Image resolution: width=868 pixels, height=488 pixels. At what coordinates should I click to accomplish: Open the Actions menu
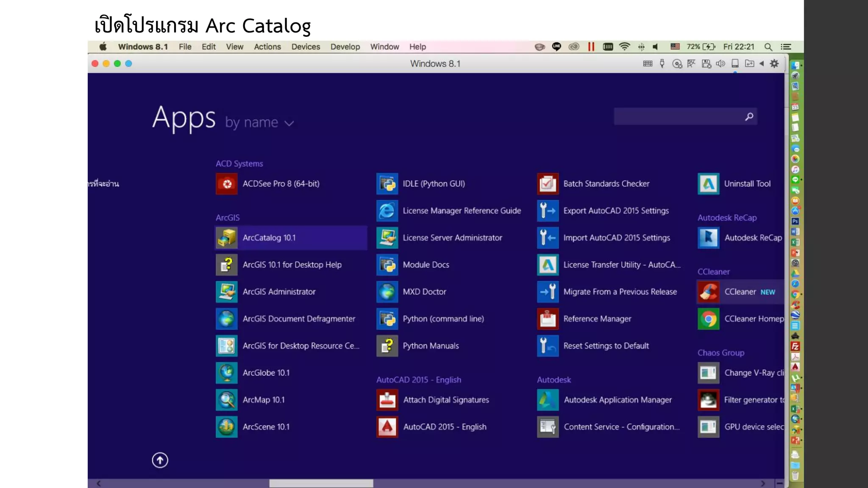[267, 47]
